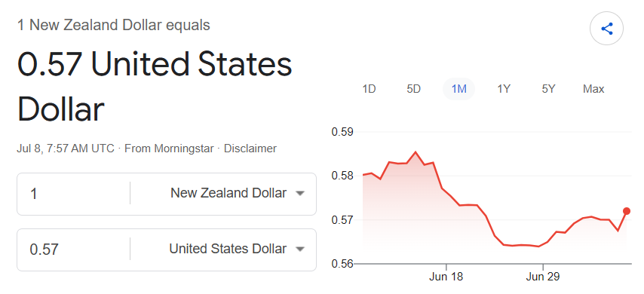Click the chart peak near 0.585

pyautogui.click(x=416, y=152)
